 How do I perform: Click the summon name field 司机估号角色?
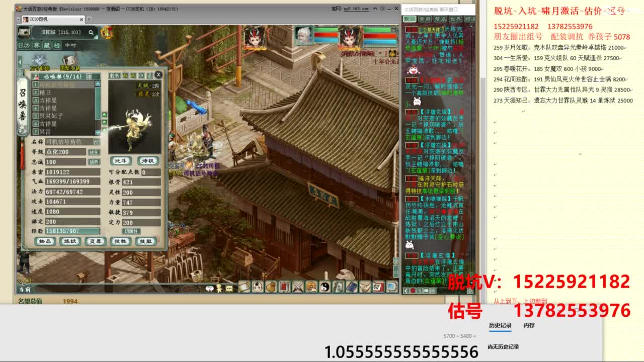click(x=68, y=142)
